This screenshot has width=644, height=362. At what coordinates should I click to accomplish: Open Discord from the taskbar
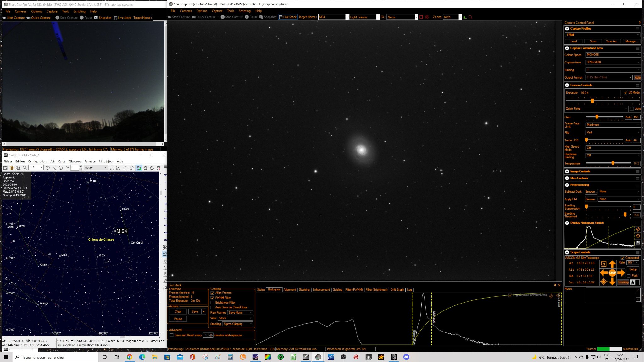click(x=406, y=357)
